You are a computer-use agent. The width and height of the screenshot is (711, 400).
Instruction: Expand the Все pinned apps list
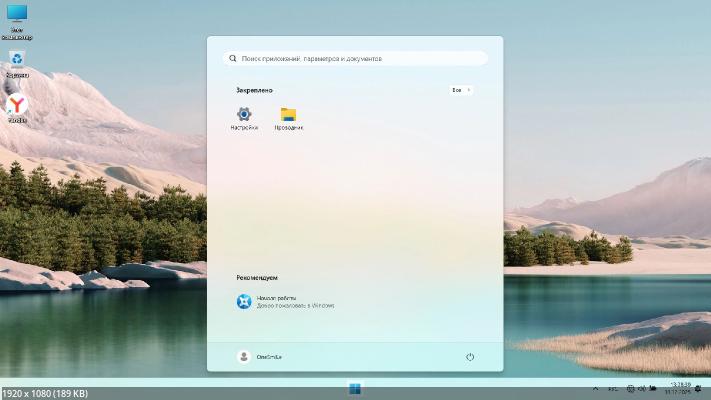460,90
